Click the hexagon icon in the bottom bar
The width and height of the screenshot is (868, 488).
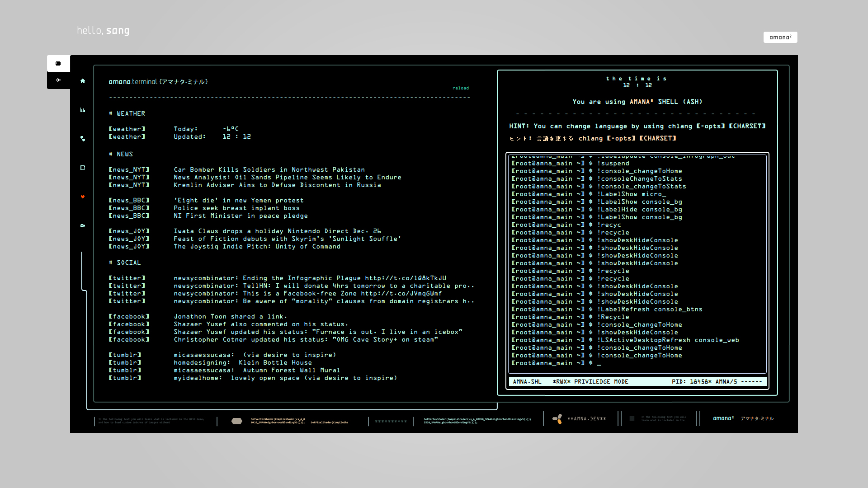[x=237, y=421]
